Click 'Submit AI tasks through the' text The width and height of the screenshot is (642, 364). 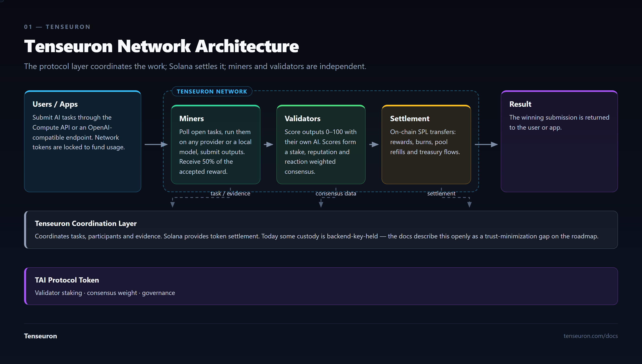point(72,117)
